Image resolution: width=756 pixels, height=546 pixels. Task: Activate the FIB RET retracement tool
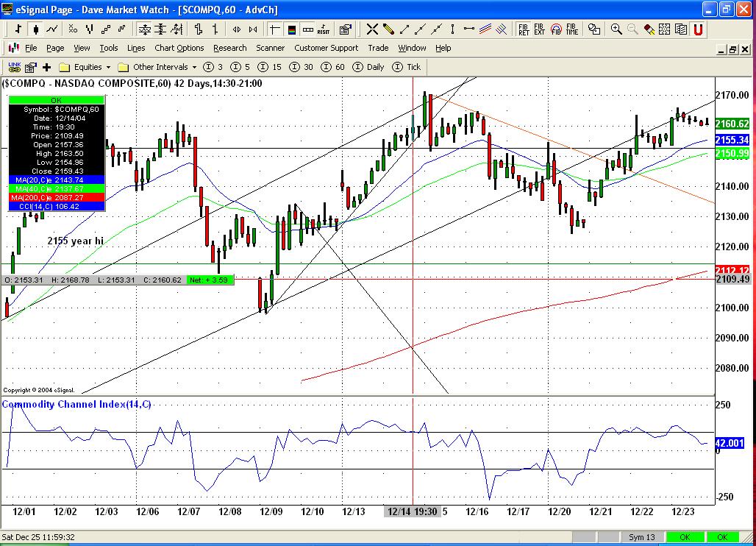pos(524,30)
